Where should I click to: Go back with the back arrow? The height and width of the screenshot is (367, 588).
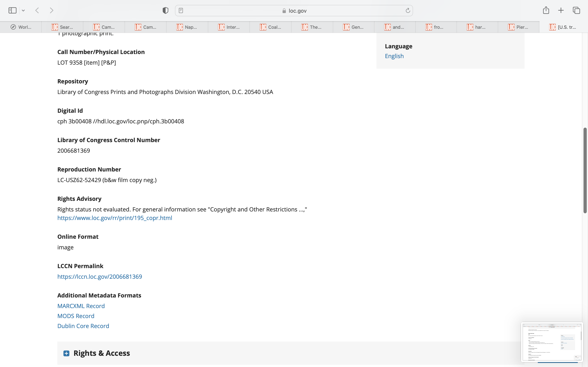[37, 10]
